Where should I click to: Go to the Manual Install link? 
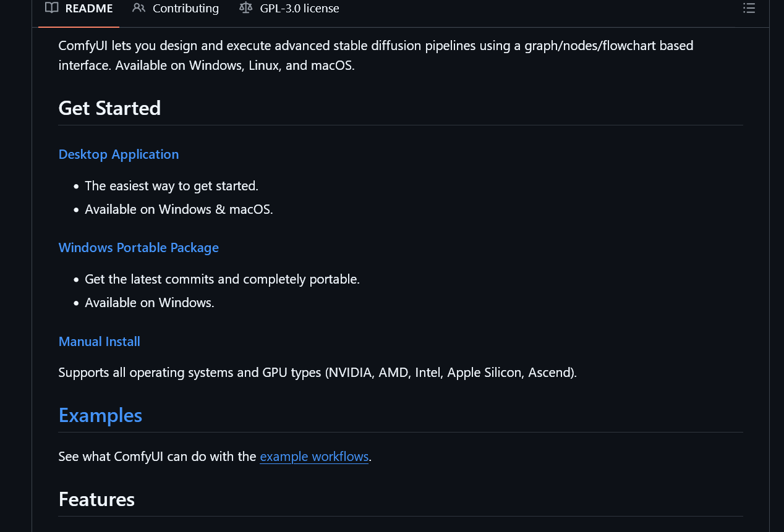coord(100,342)
